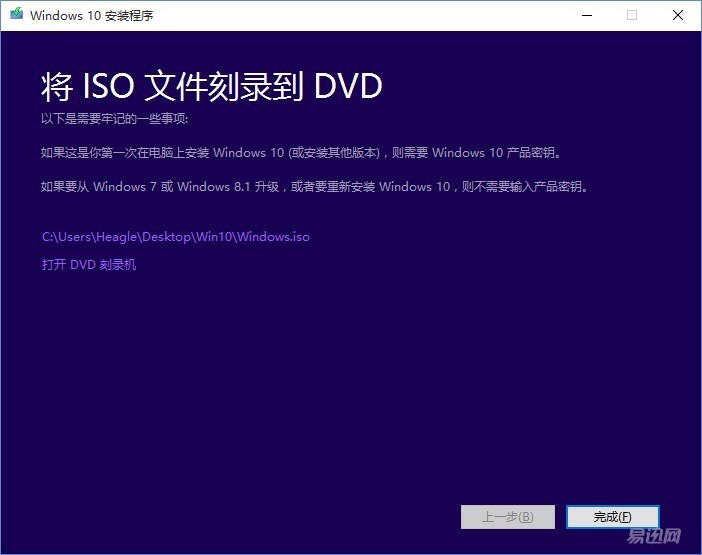Minimize the Windows 10 安装程序 window

point(587,15)
